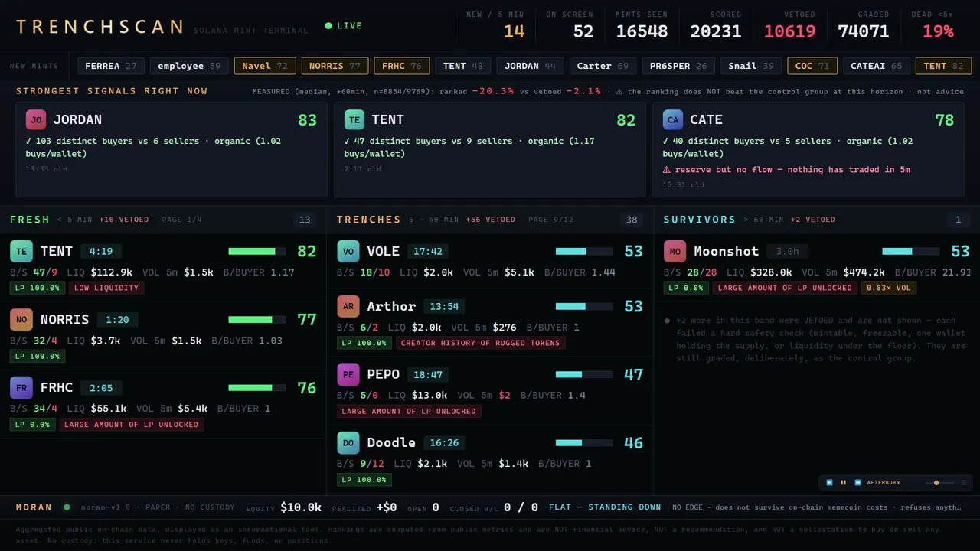980x551 pixels.
Task: Click the score bar on NORRIS row
Action: click(x=256, y=319)
